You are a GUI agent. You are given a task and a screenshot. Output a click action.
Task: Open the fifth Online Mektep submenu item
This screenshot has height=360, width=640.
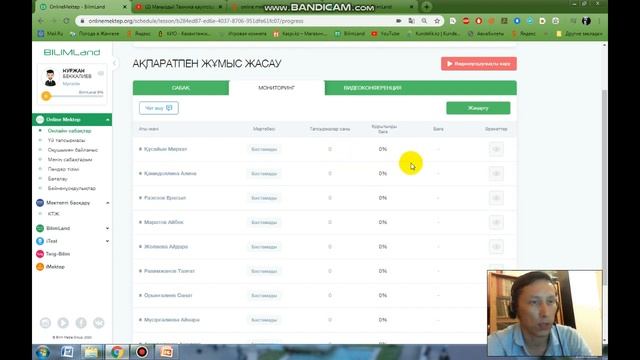pos(63,169)
